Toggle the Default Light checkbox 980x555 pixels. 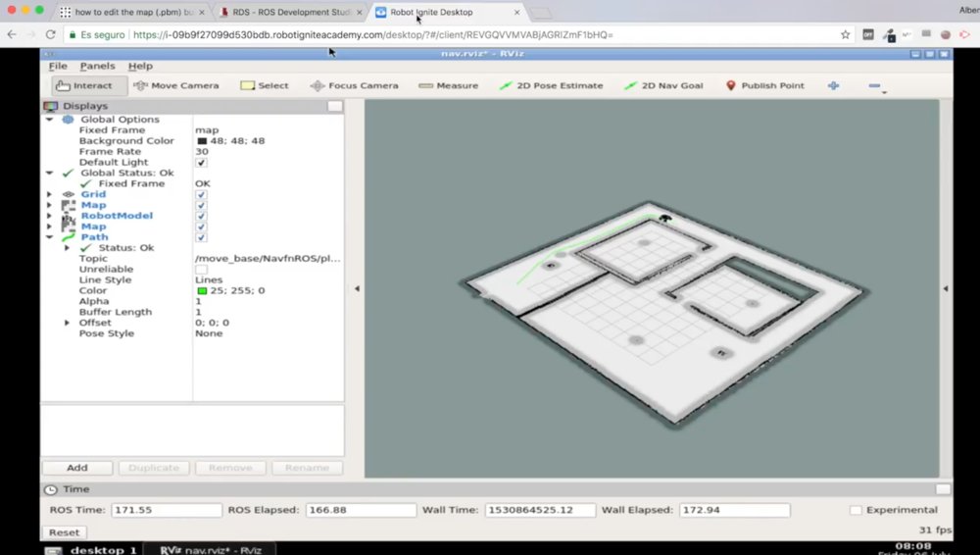(201, 163)
